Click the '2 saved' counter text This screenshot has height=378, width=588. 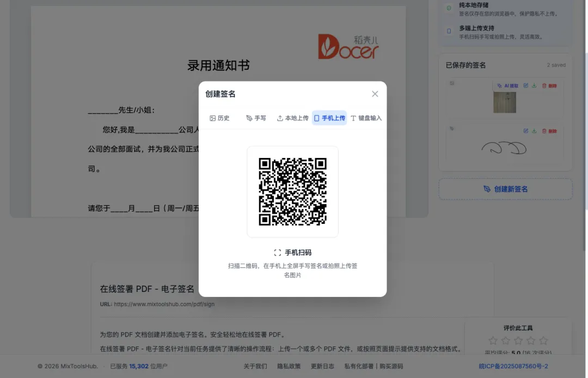556,65
